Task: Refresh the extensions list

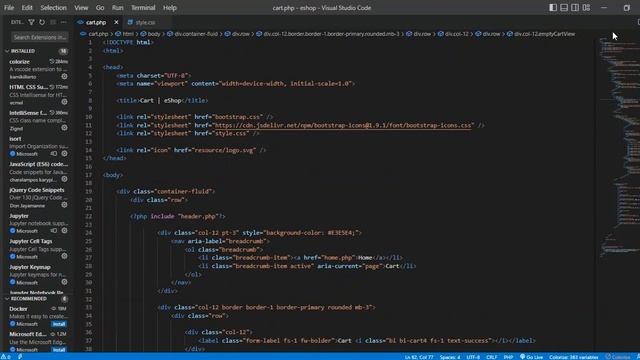Action: pyautogui.click(x=42, y=22)
